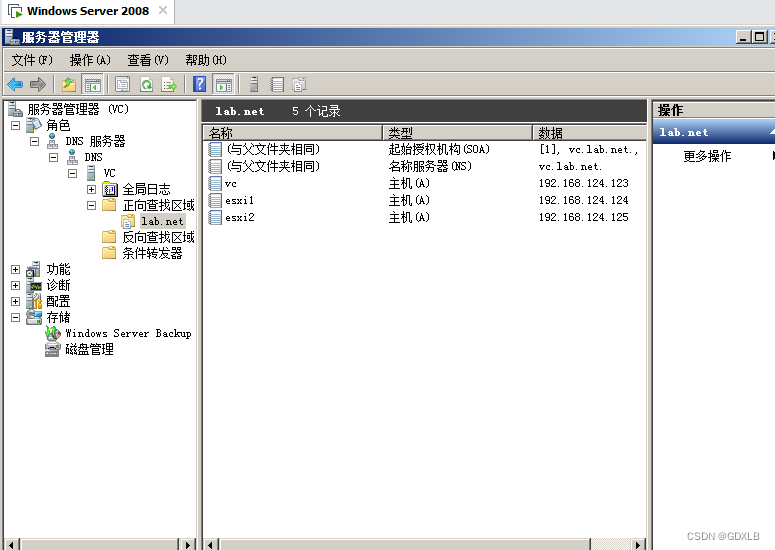
Task: Click tree pane scroll-left arrow
Action: click(12, 545)
